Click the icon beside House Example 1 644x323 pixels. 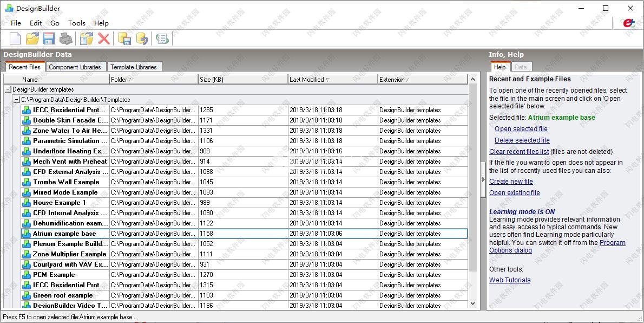(x=27, y=203)
